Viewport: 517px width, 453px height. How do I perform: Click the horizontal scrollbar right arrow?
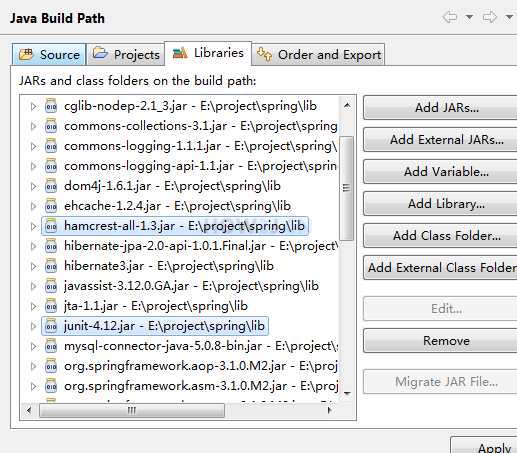(330, 410)
